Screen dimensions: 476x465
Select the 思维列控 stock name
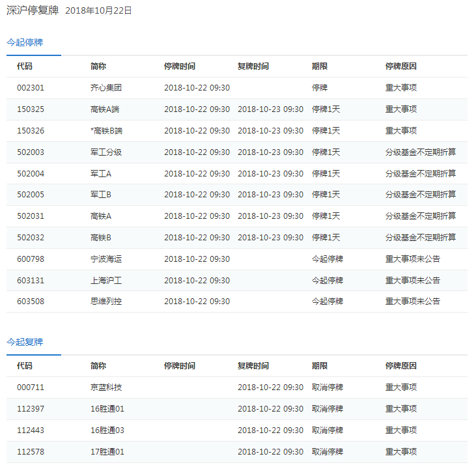click(106, 302)
